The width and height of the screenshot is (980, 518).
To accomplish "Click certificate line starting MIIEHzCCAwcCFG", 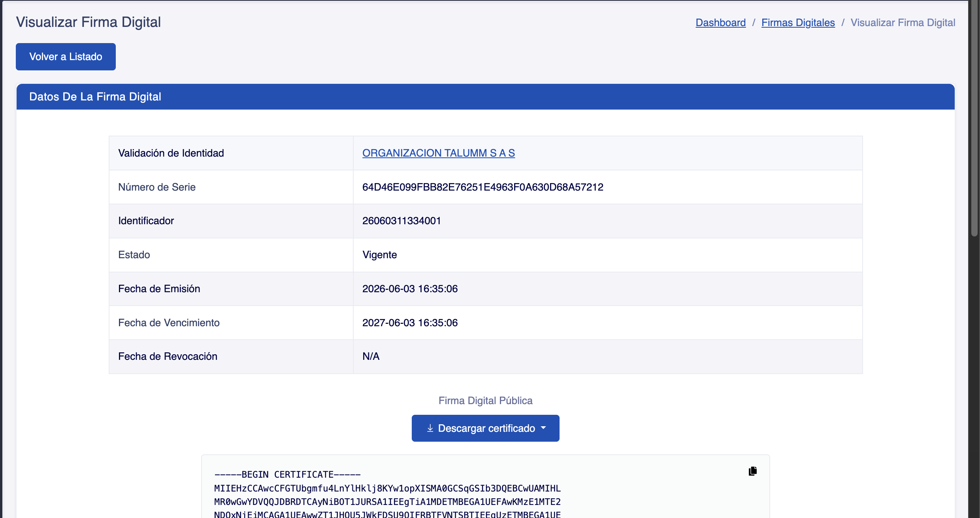I will click(387, 488).
